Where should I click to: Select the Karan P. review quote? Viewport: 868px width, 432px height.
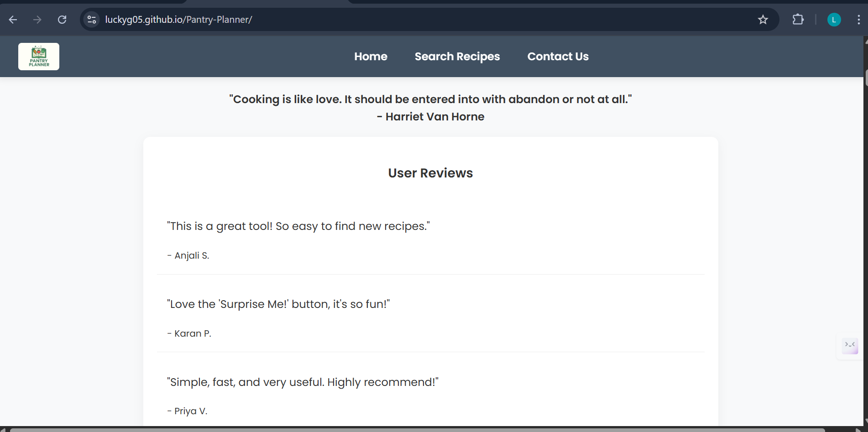click(278, 304)
